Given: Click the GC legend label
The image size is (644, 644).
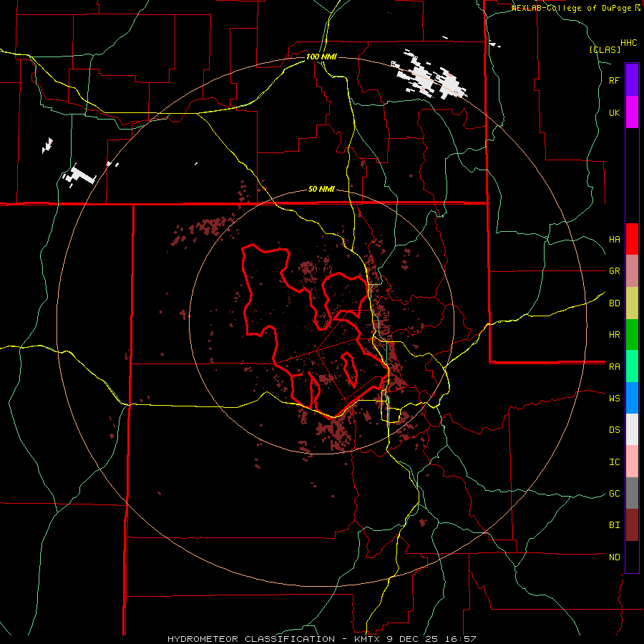Looking at the screenshot, I should click(614, 494).
